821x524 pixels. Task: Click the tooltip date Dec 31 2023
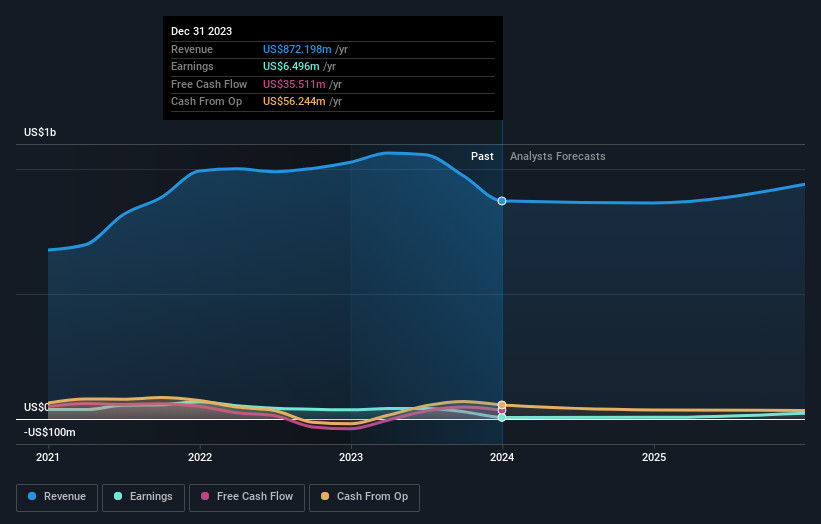[x=202, y=31]
